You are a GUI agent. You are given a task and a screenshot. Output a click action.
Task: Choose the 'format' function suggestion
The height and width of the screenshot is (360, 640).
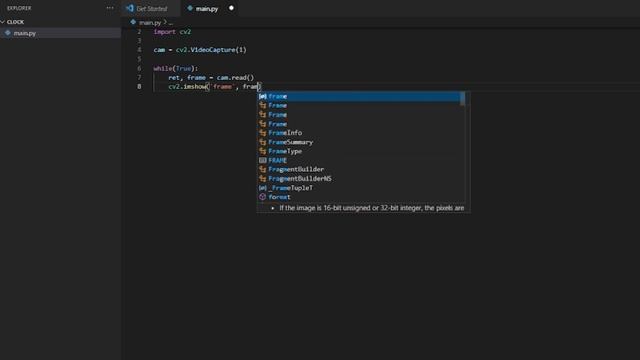click(360, 197)
